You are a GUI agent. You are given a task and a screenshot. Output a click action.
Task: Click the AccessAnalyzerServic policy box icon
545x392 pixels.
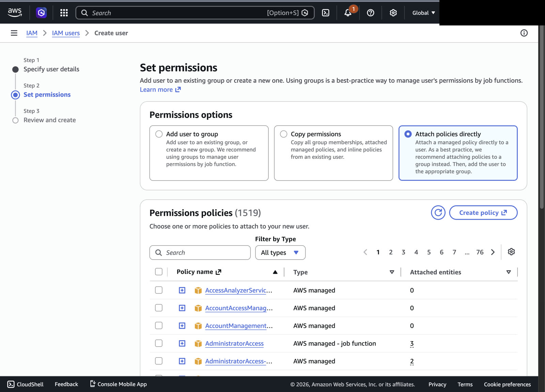(x=198, y=290)
